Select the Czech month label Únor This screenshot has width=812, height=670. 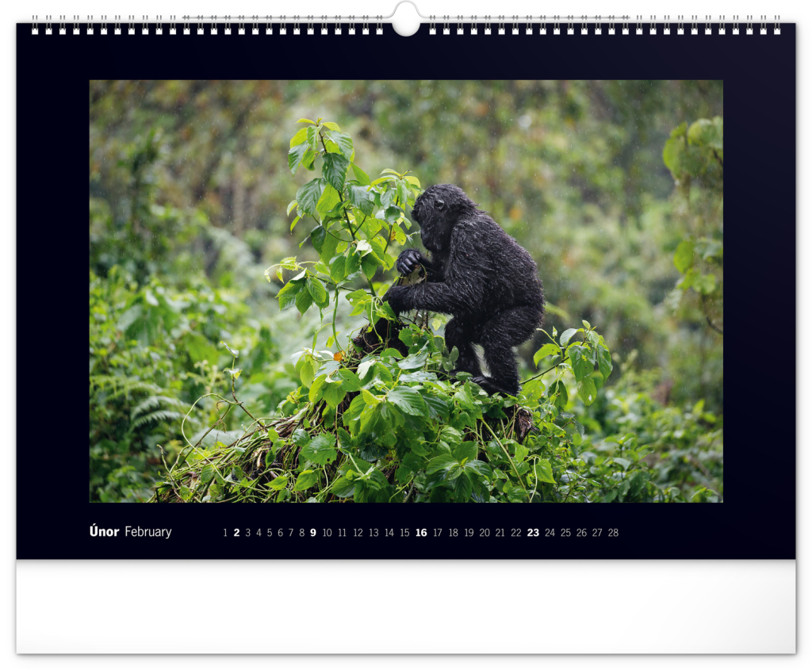click(104, 532)
